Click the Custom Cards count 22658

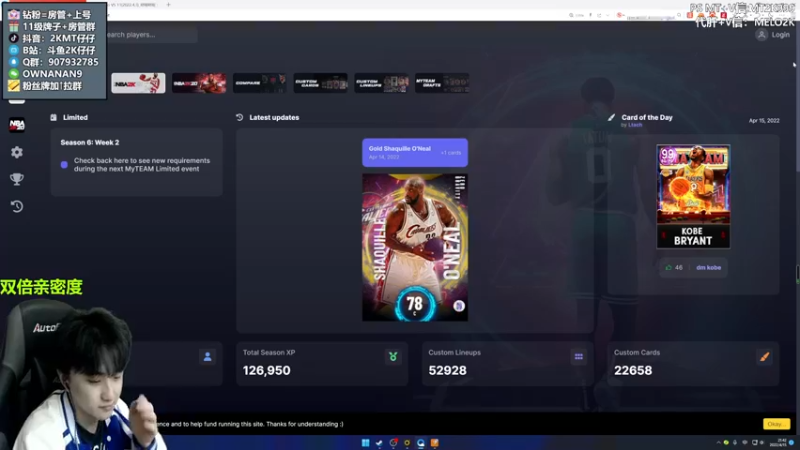pyautogui.click(x=633, y=370)
